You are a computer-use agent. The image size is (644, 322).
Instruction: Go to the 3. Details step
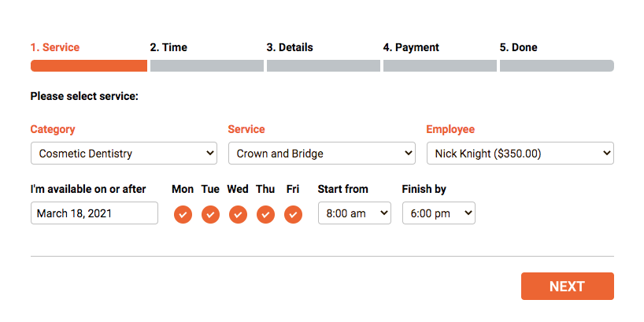click(290, 47)
